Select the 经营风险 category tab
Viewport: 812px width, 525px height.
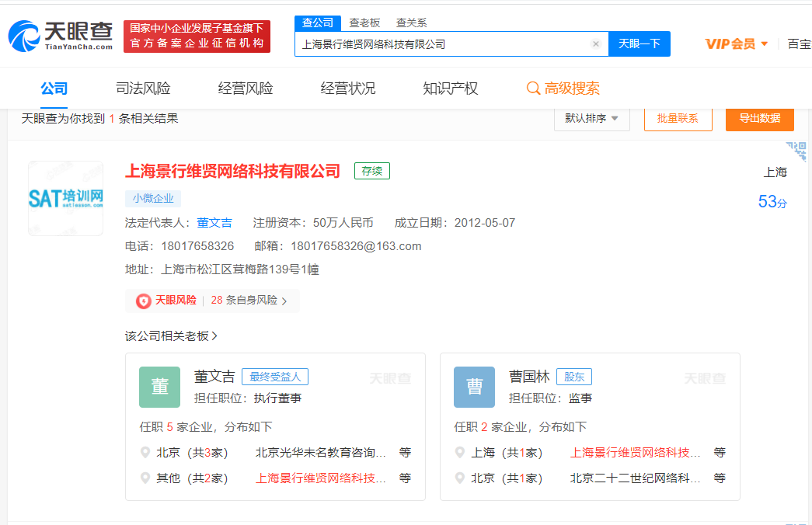click(x=246, y=89)
